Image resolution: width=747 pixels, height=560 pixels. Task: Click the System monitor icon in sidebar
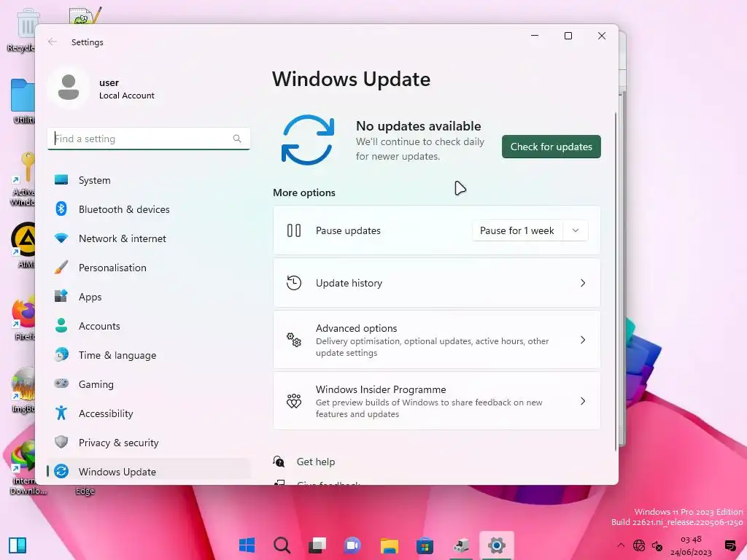coord(61,180)
